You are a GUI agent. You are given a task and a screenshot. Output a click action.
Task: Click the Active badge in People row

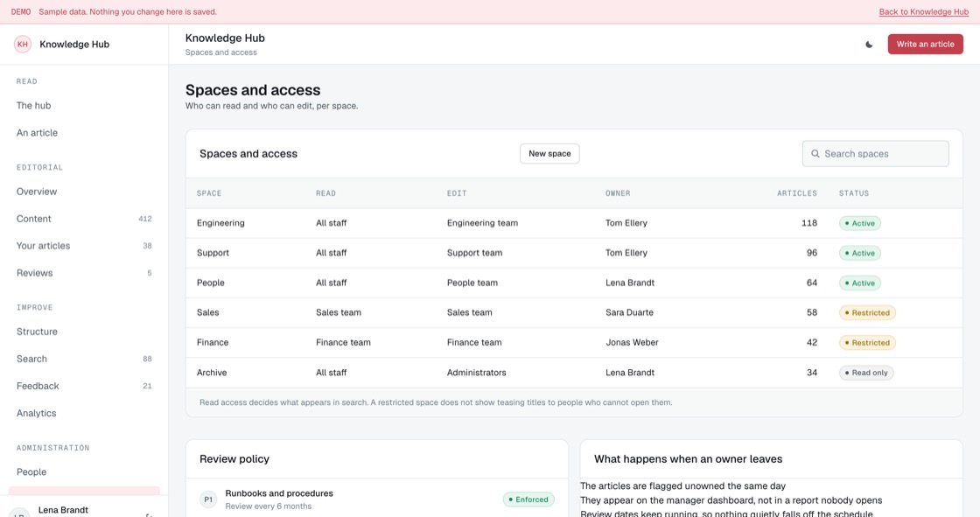[x=860, y=283]
